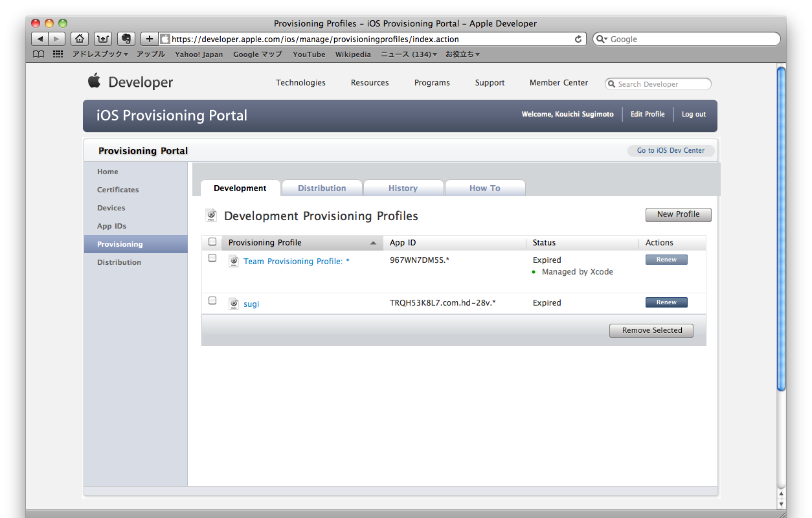
Task: Expand the お役立ち bookmarks folder
Action: tap(462, 54)
